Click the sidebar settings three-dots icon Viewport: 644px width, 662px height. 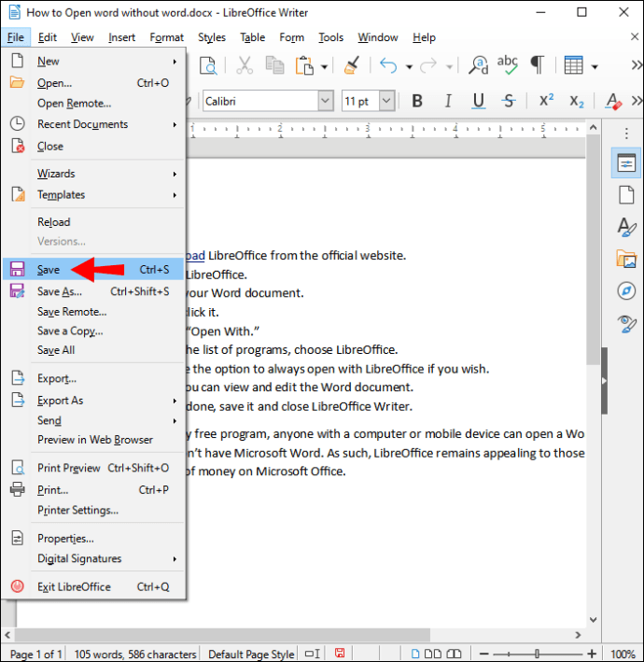click(x=626, y=134)
